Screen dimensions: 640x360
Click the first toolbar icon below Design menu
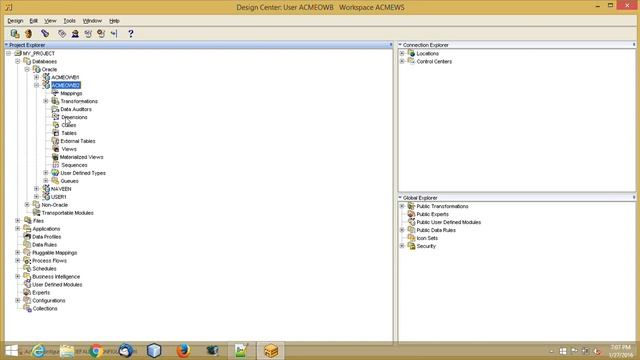click(x=15, y=33)
